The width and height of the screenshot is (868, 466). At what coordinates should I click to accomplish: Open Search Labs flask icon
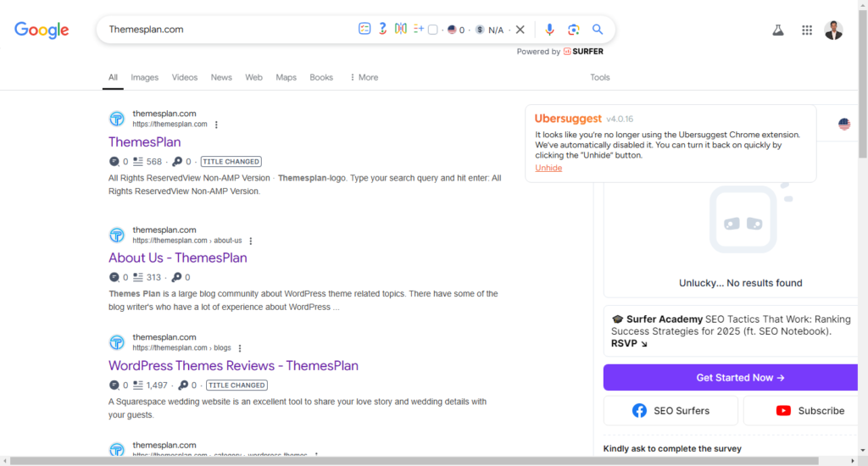(778, 31)
